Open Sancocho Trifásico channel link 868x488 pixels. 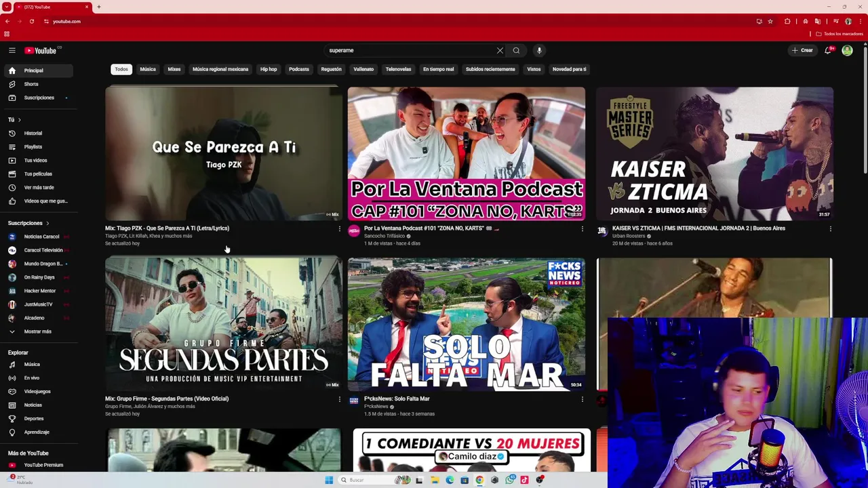tap(384, 236)
